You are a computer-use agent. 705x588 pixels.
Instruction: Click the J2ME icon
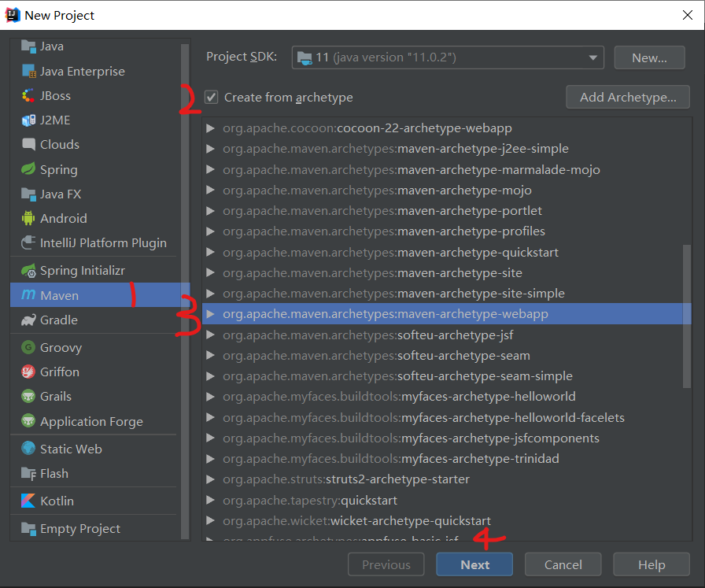point(28,120)
